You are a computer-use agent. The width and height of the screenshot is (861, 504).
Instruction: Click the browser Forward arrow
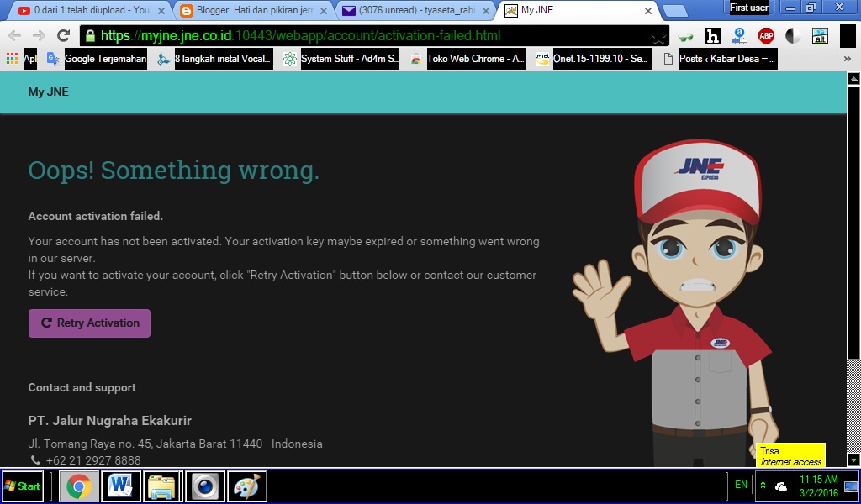coord(39,36)
